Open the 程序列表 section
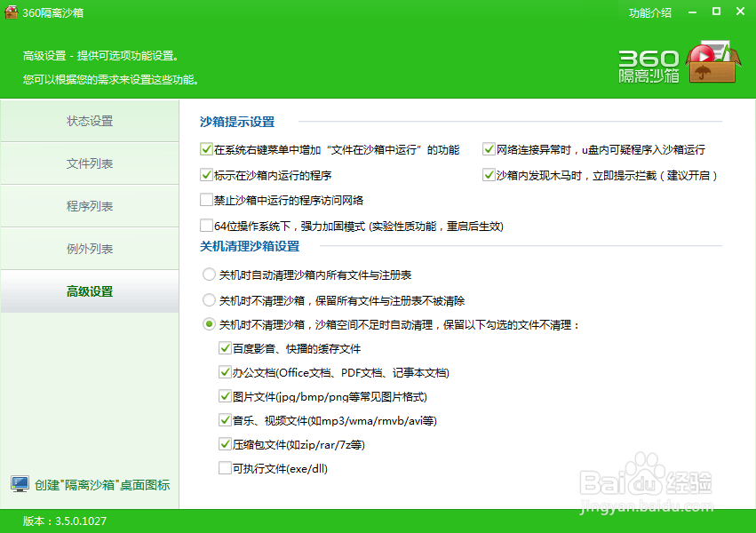756x533 pixels. click(x=90, y=205)
